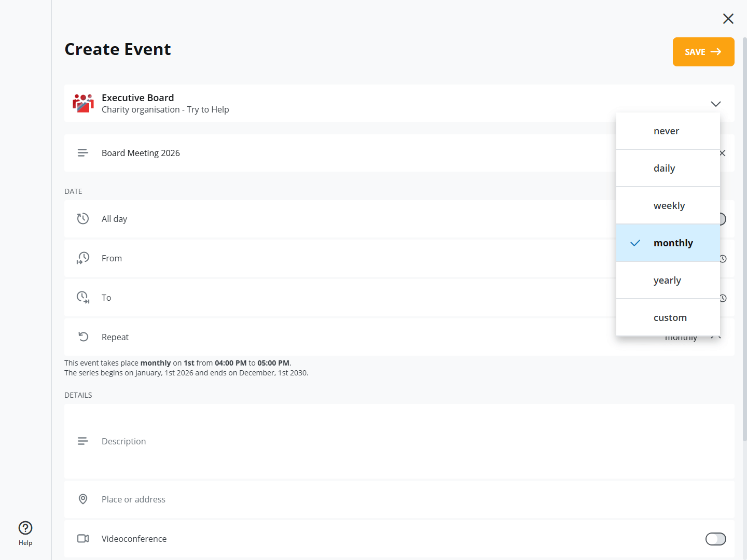This screenshot has height=560, width=747.
Task: Click the Help question mark icon
Action: click(25, 528)
